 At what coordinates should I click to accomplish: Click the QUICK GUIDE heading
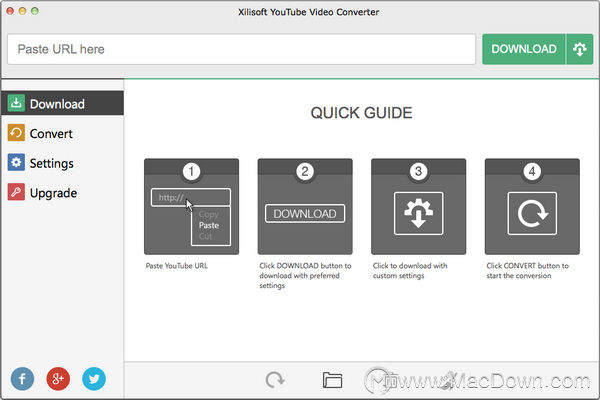(361, 113)
